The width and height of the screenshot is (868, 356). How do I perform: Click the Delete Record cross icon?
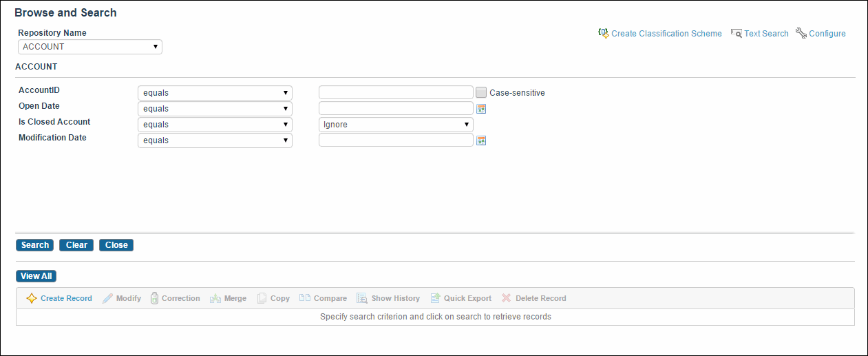[507, 298]
